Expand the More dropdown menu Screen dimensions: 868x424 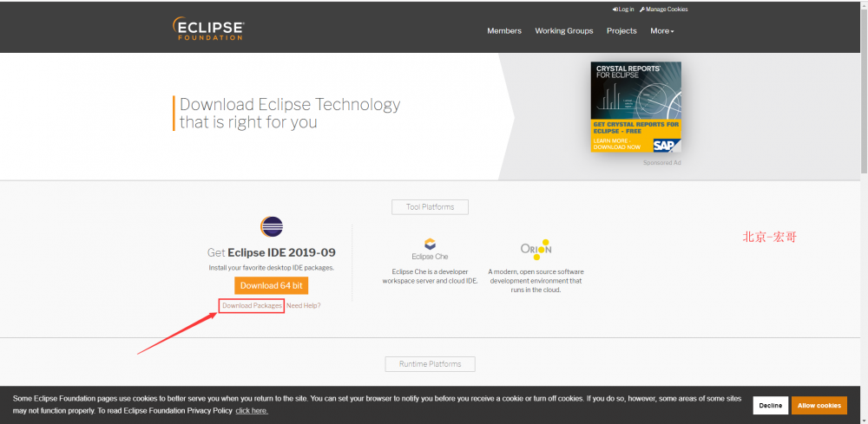click(x=662, y=31)
